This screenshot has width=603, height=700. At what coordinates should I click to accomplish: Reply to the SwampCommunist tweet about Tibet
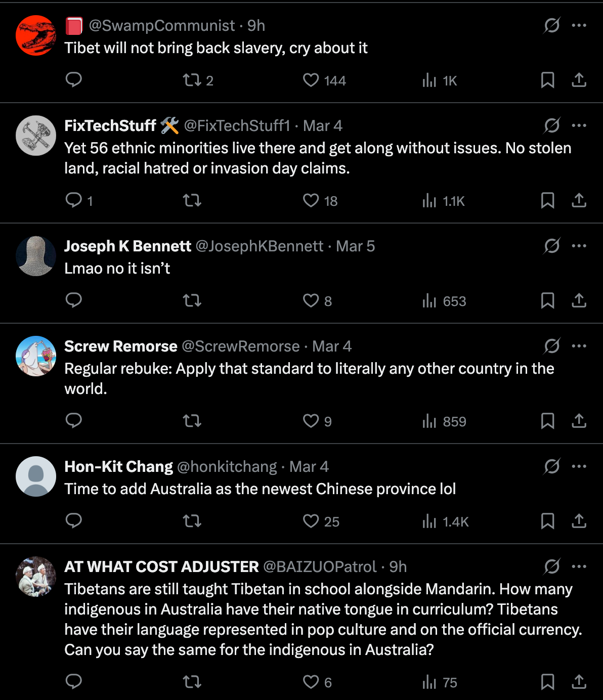(x=74, y=80)
